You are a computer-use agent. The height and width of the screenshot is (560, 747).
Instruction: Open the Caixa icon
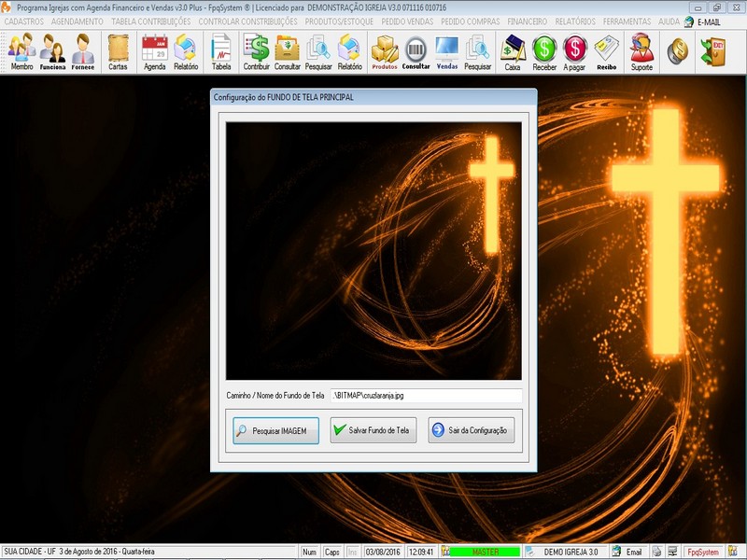513,51
